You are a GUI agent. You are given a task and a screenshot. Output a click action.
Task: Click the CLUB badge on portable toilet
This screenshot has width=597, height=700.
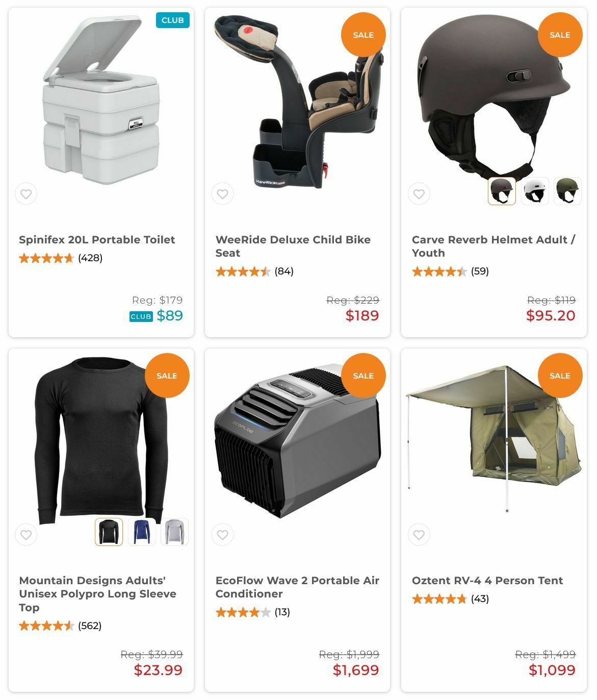pos(172,20)
